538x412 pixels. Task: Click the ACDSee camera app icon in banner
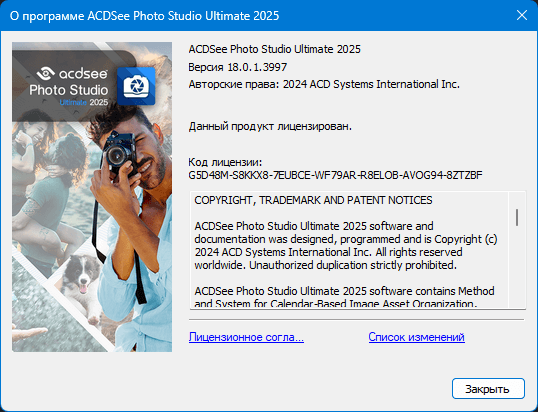pyautogui.click(x=136, y=86)
